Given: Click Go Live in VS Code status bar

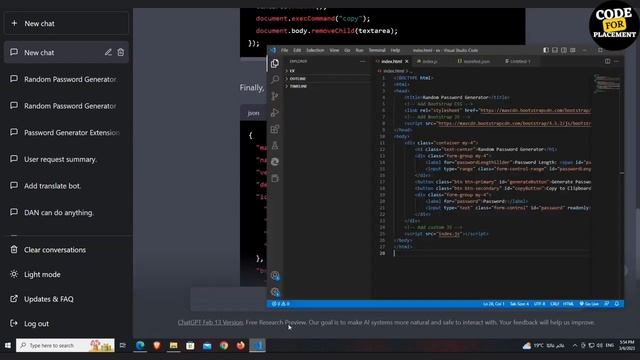Looking at the screenshot, I should 589,304.
